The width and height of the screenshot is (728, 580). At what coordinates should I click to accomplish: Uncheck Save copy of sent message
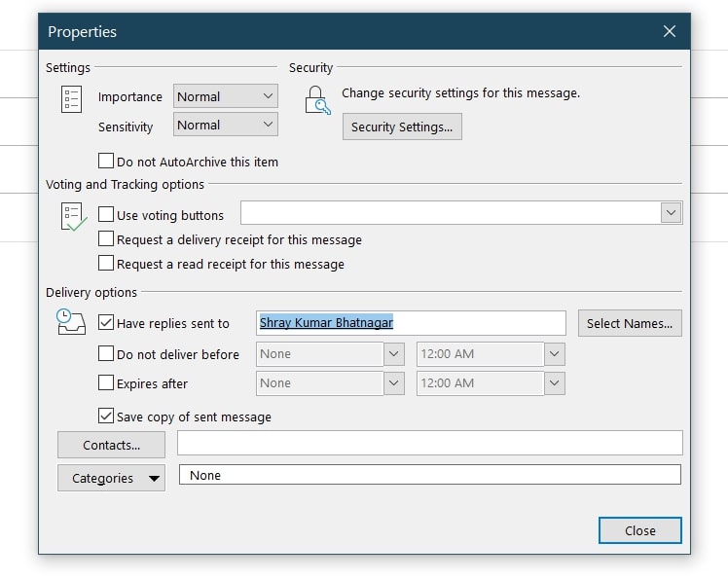106,416
